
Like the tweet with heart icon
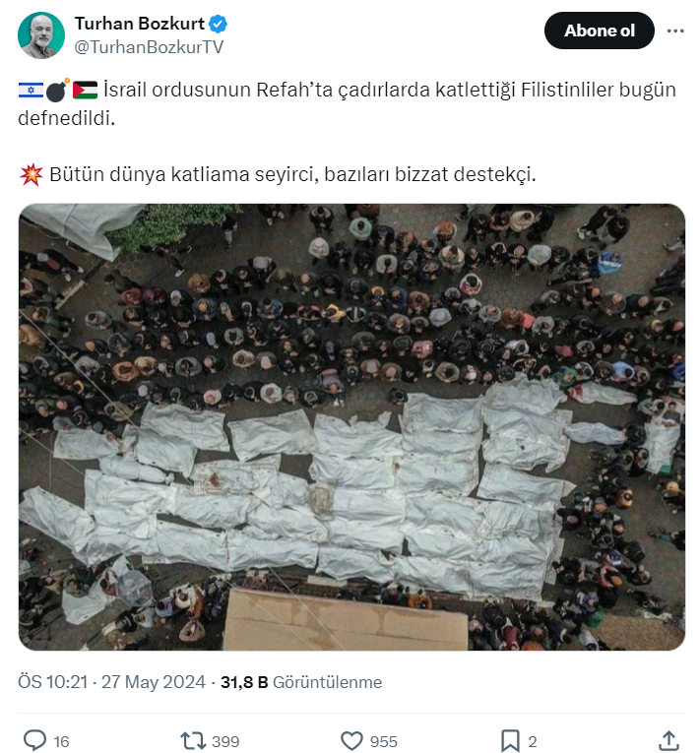[x=351, y=740]
